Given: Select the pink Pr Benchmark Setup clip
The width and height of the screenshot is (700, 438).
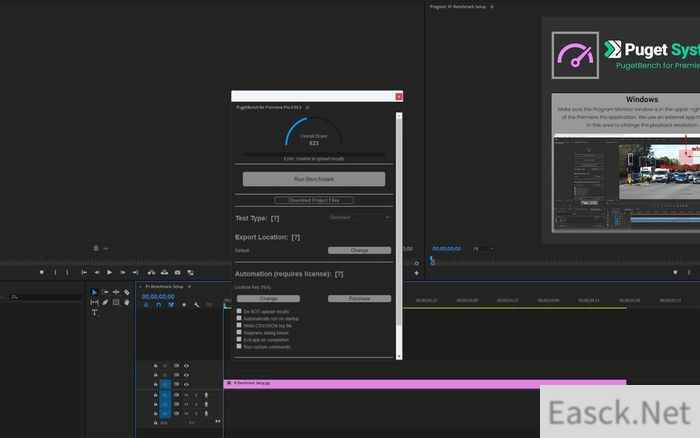Looking at the screenshot, I should point(425,383).
